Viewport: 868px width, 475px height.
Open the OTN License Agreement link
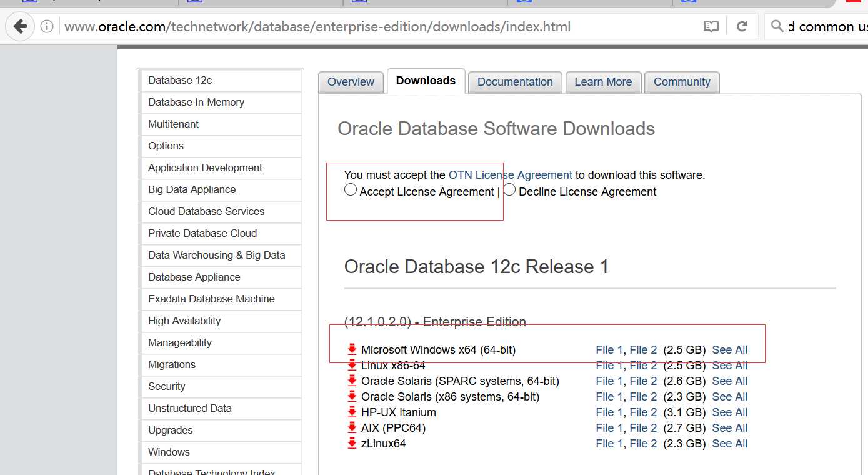point(511,175)
